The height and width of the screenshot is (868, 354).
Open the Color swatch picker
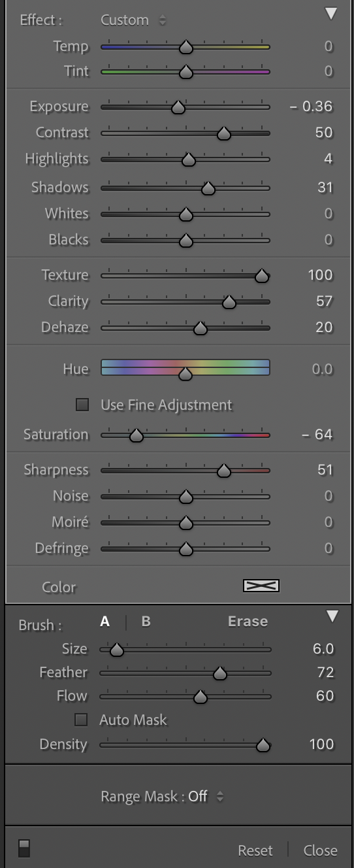(x=261, y=585)
